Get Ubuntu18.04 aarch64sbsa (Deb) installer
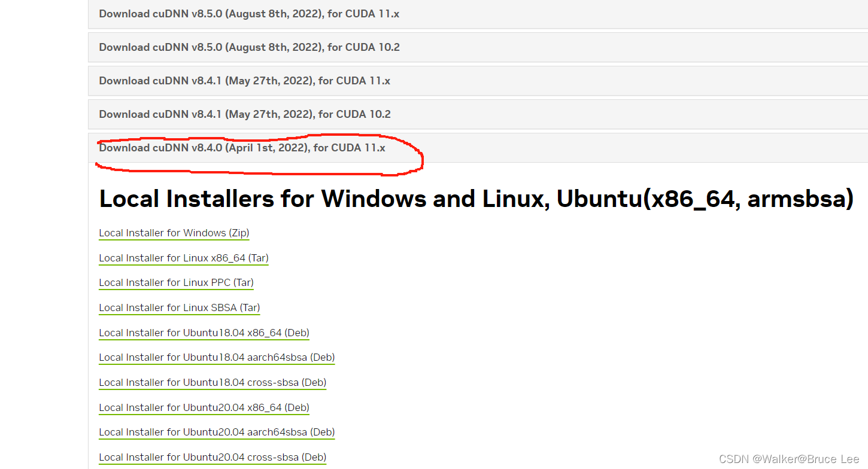The height and width of the screenshot is (469, 868). [x=216, y=358]
